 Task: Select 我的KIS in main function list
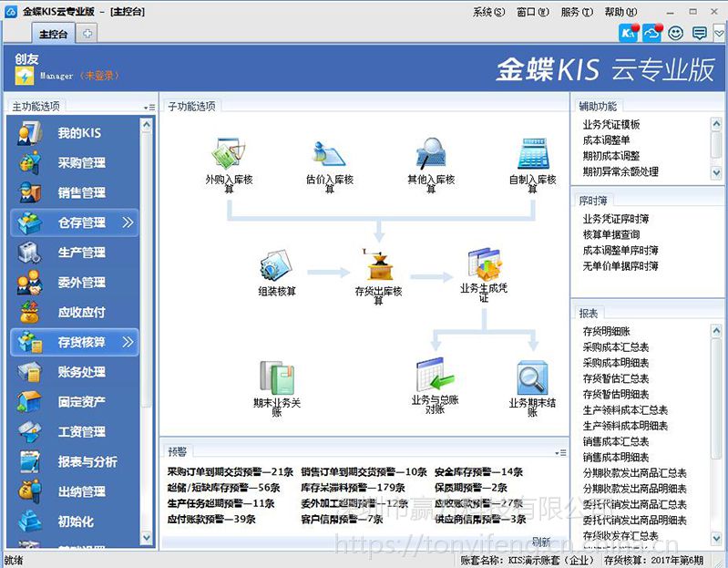click(x=75, y=133)
